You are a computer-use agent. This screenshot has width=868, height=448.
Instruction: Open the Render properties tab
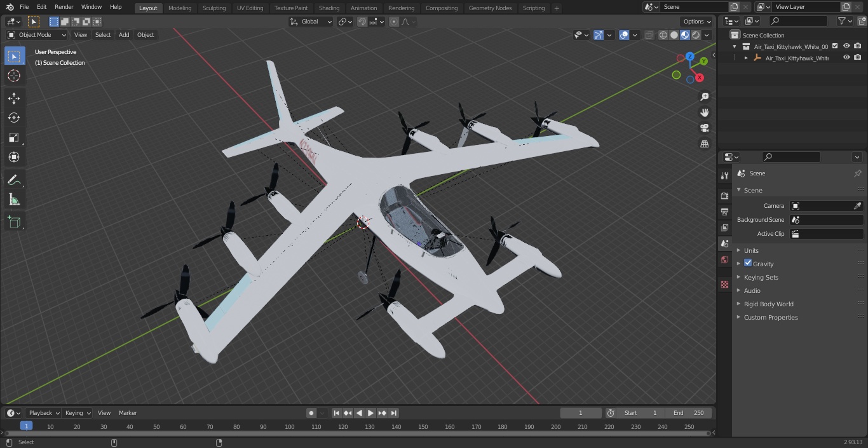pyautogui.click(x=724, y=196)
